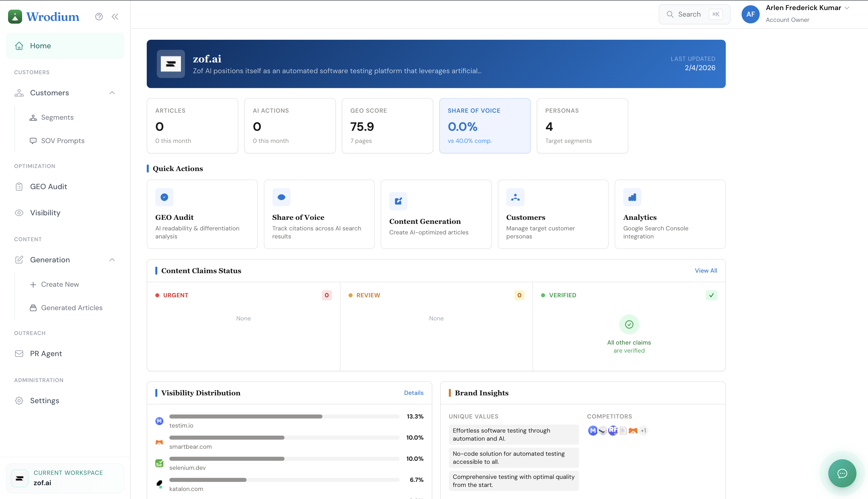Click the testim.io visibility progress bar
Viewport: 868px width, 499px height.
coord(284,417)
